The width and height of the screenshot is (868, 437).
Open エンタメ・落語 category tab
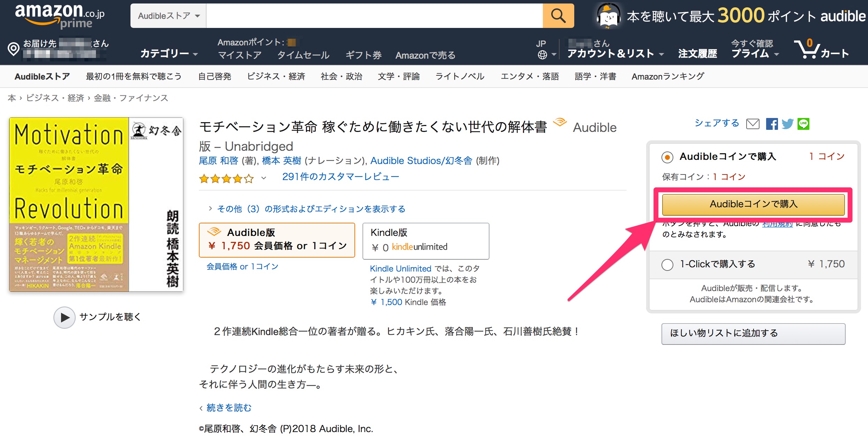(x=530, y=76)
